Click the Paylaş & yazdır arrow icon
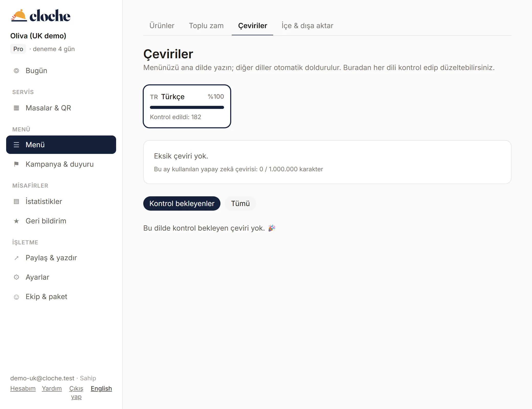Screen dimensions: 532x409 click(x=16, y=258)
